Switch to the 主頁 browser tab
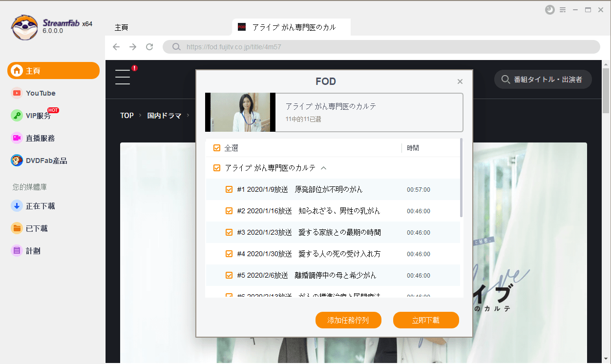 tap(121, 27)
